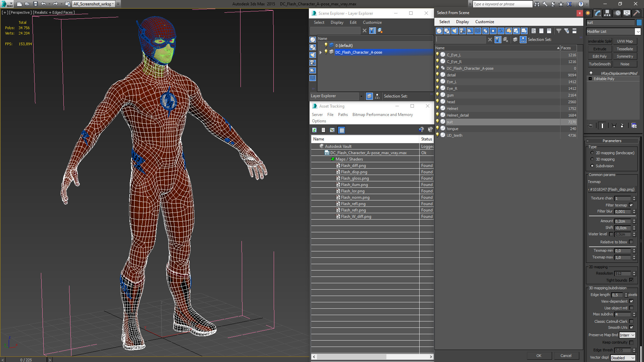
Task: Click the Redo arrow icon
Action: tap(55, 4)
